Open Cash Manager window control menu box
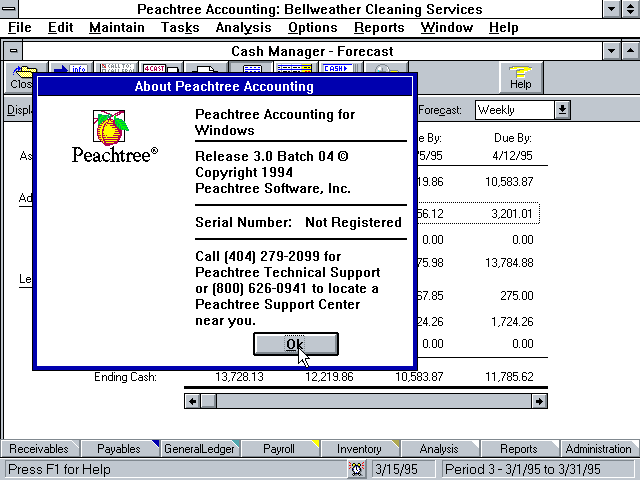 (13, 51)
